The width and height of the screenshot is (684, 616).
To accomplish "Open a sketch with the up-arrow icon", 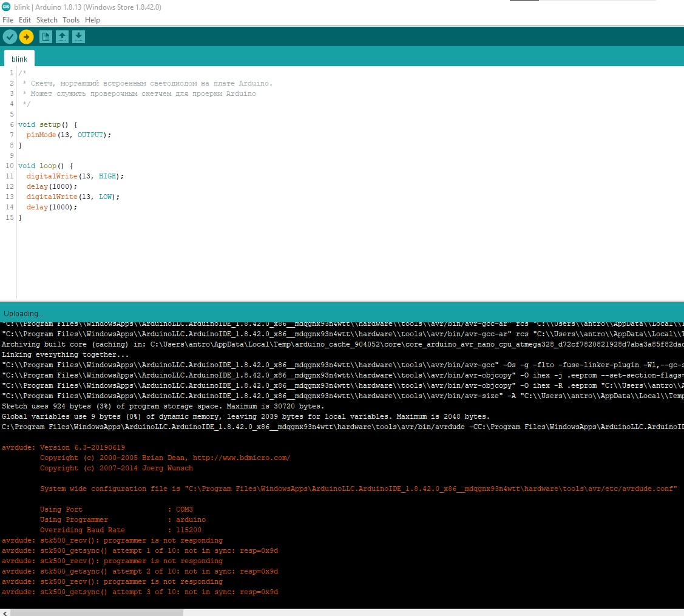I will click(x=62, y=36).
